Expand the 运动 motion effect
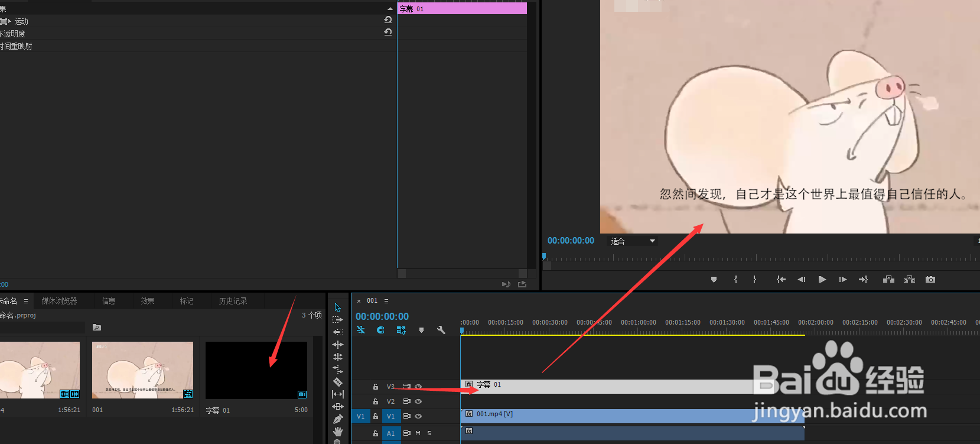This screenshot has width=980, height=444. (9, 21)
